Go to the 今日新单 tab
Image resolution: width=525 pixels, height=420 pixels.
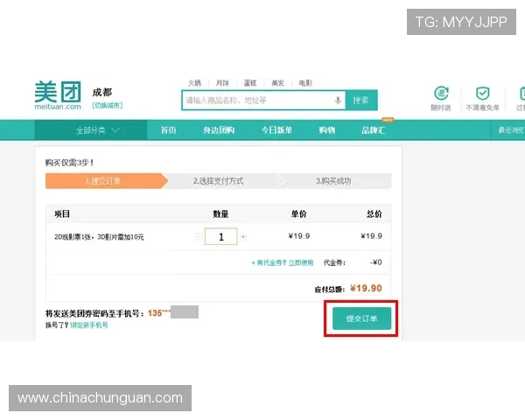tap(276, 130)
